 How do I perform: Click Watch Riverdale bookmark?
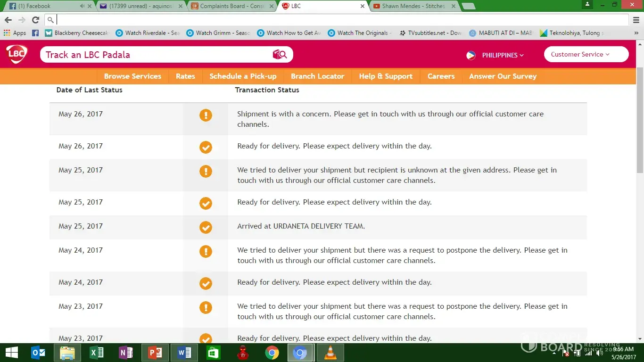click(x=148, y=33)
